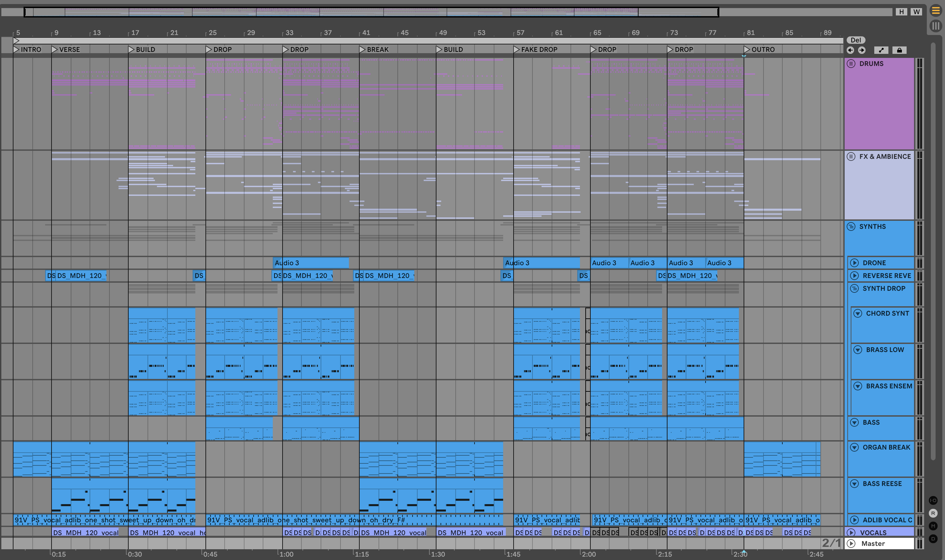Jump to next locator arrow
945x560 pixels.
861,50
